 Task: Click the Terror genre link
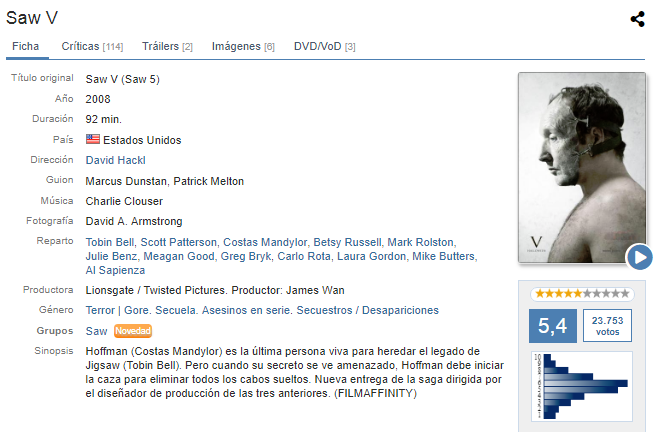click(x=100, y=310)
